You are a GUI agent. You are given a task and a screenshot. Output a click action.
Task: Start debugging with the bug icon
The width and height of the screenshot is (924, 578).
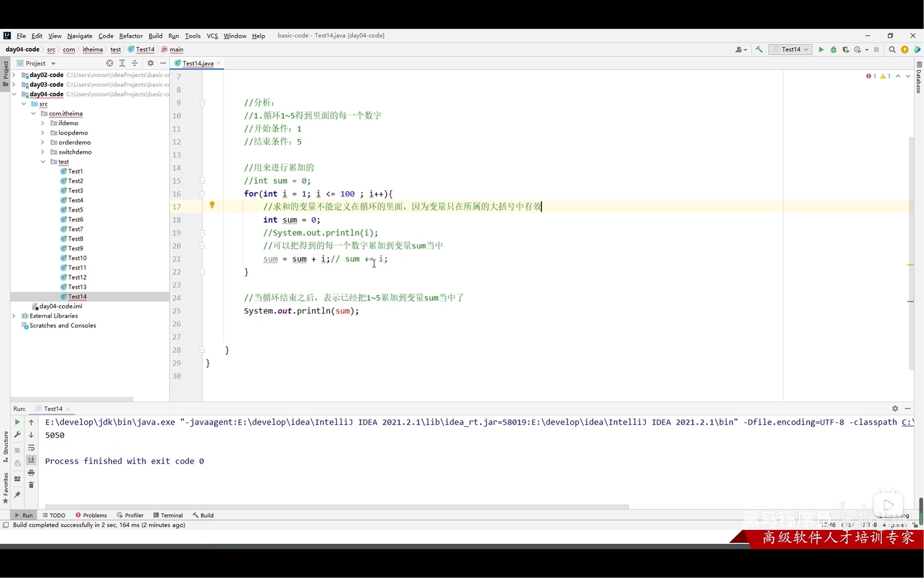833,50
